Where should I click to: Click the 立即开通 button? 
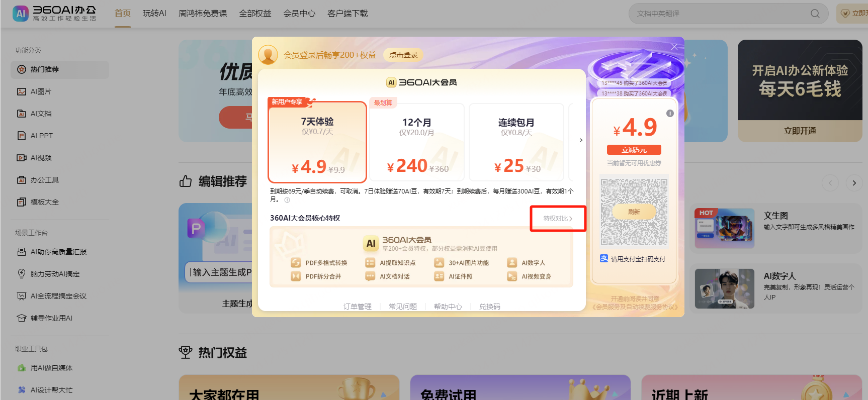point(800,131)
